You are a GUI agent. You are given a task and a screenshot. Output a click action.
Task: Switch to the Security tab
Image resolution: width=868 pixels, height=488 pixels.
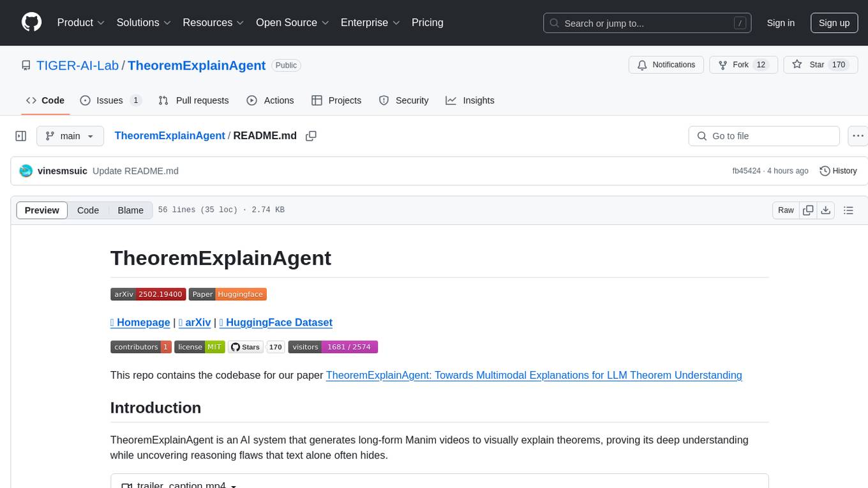click(403, 100)
